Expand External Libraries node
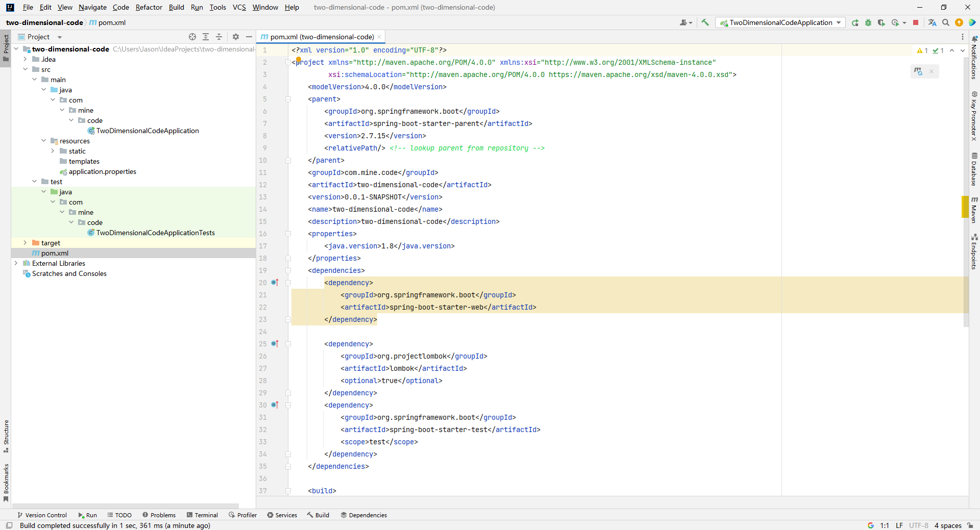980x530 pixels. (x=16, y=263)
